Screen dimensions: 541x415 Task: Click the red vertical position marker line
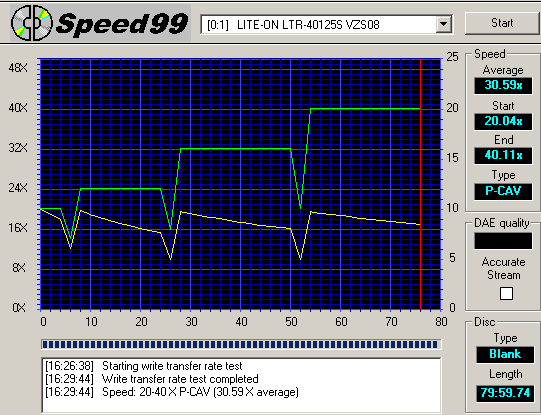(420, 184)
